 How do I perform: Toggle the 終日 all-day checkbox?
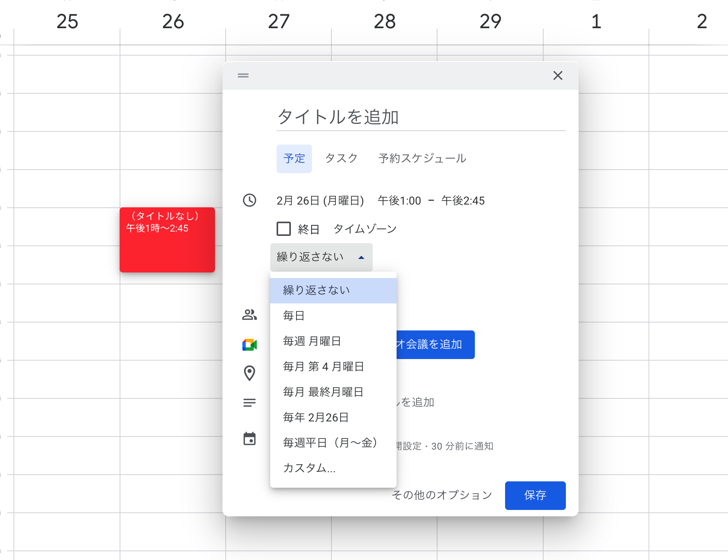284,229
